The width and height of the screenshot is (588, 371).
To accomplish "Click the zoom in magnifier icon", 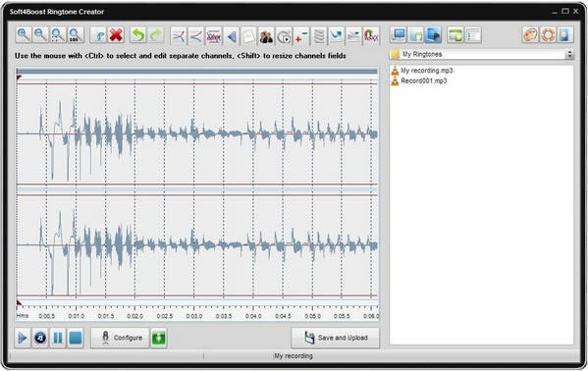I will [x=24, y=35].
